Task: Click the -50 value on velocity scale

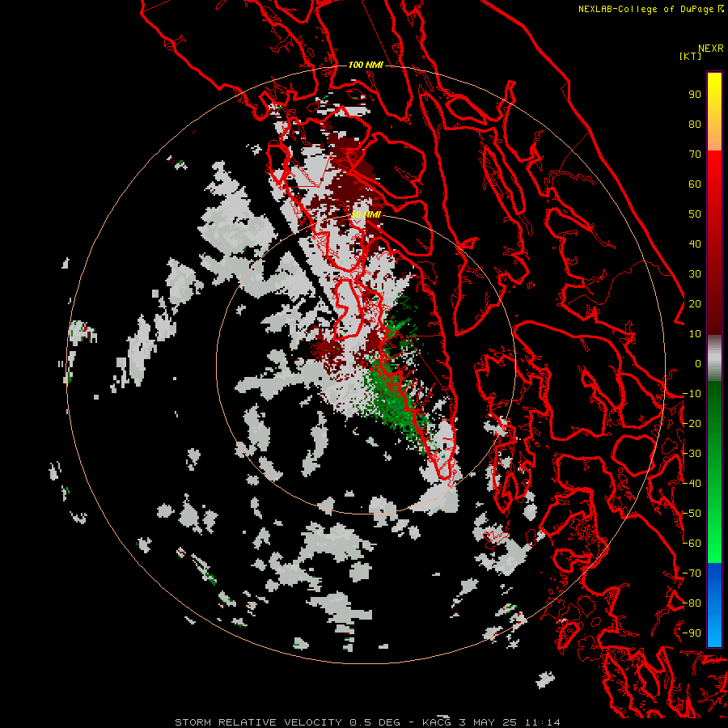Action: coord(692,514)
